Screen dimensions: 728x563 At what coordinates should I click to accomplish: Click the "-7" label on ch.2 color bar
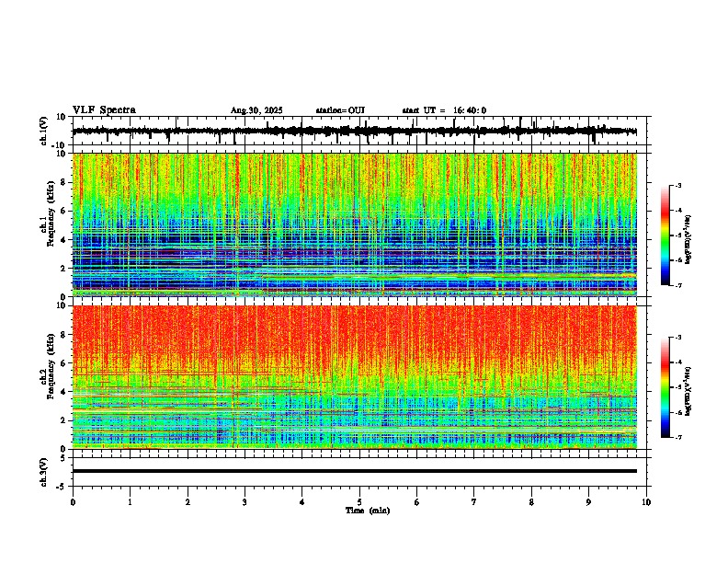pyautogui.click(x=677, y=437)
